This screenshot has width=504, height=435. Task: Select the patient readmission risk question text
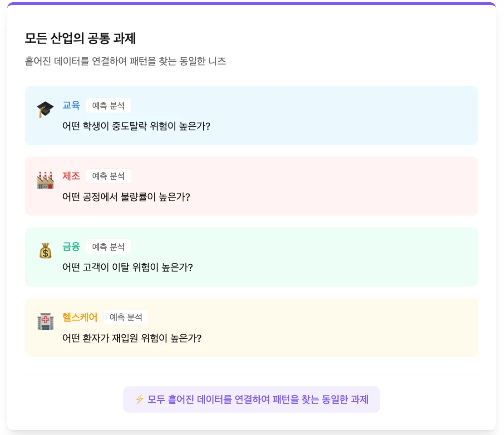click(132, 338)
